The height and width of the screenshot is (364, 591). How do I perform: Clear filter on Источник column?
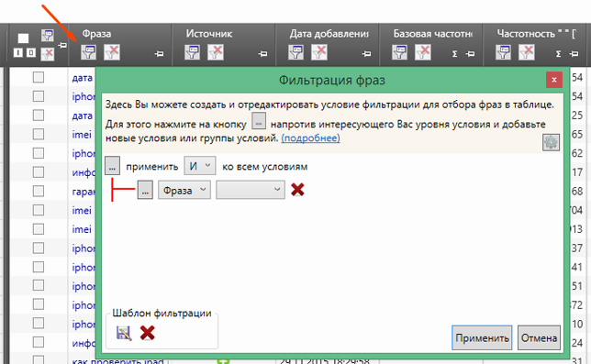pyautogui.click(x=216, y=52)
